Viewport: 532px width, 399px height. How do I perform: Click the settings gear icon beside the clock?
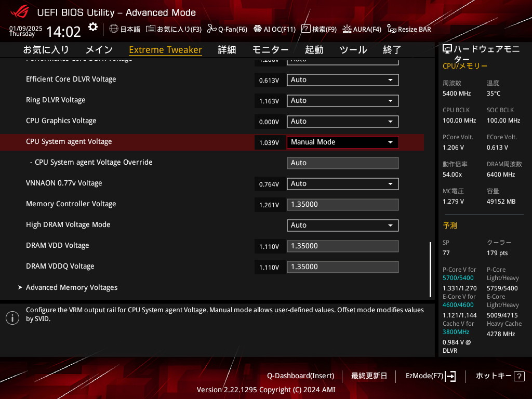click(x=92, y=27)
